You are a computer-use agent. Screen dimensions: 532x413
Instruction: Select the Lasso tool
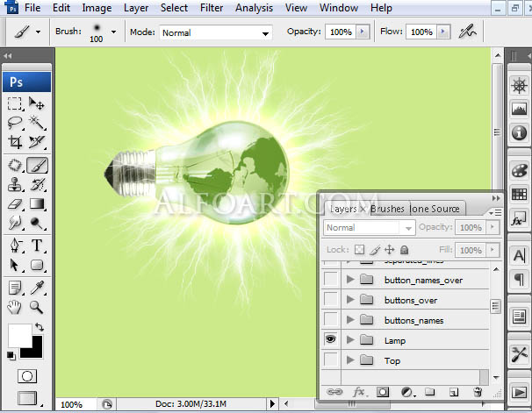click(x=15, y=123)
